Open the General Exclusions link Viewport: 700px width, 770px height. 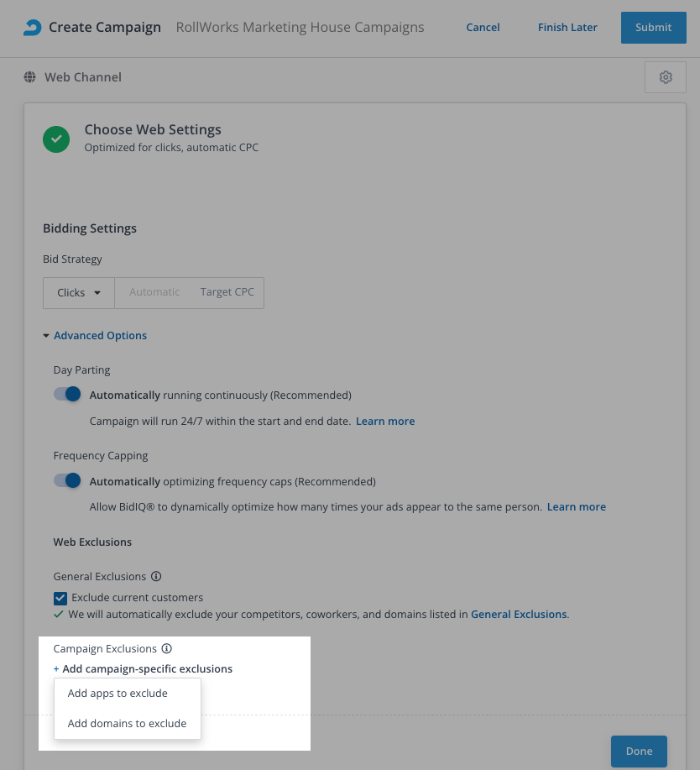point(519,615)
